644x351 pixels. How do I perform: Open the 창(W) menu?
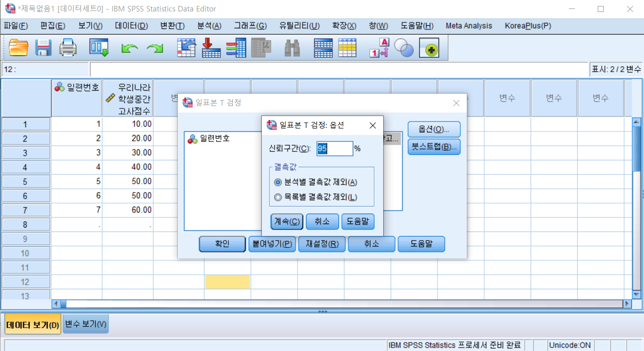pos(379,26)
